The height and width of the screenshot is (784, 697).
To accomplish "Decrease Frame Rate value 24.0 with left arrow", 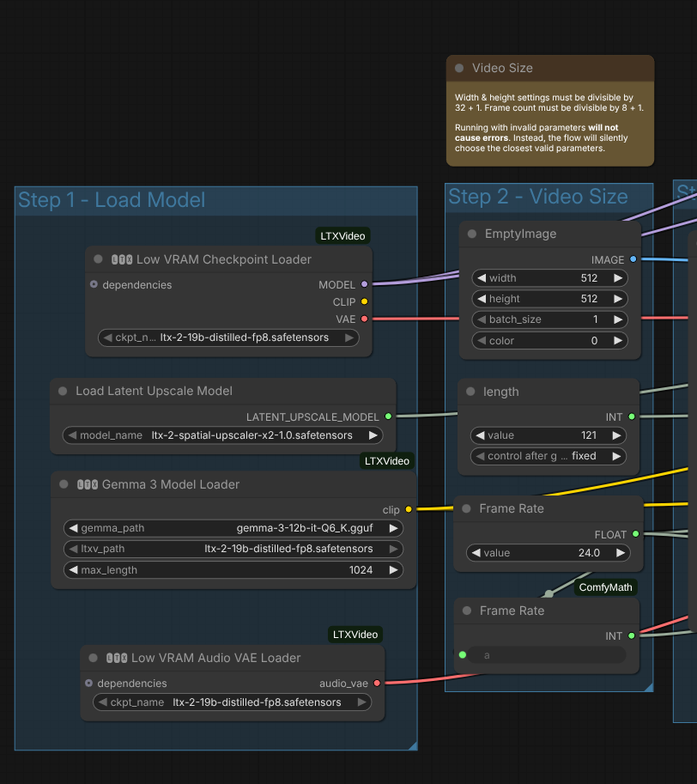I will pyautogui.click(x=476, y=552).
